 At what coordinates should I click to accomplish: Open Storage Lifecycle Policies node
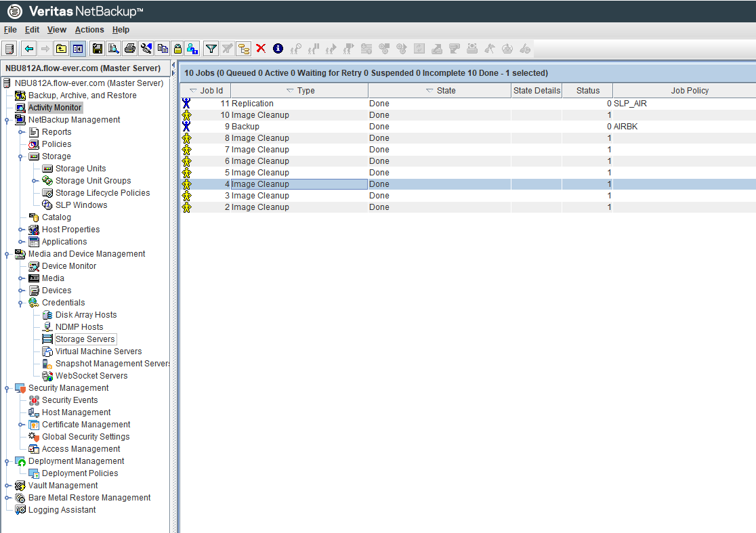pos(103,193)
